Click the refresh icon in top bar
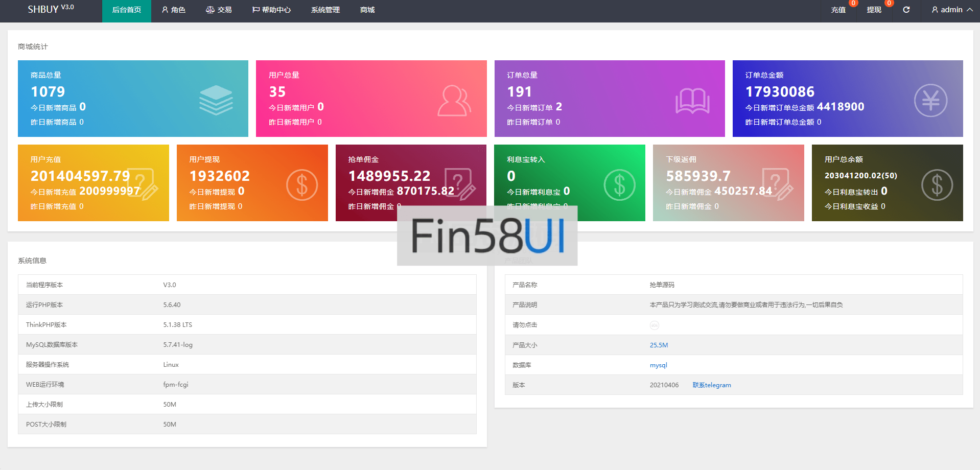The height and width of the screenshot is (470, 980). 906,10
